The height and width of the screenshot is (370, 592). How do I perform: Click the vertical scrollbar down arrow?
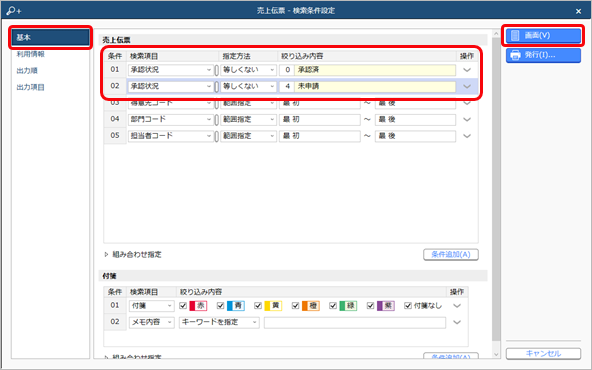[496, 355]
